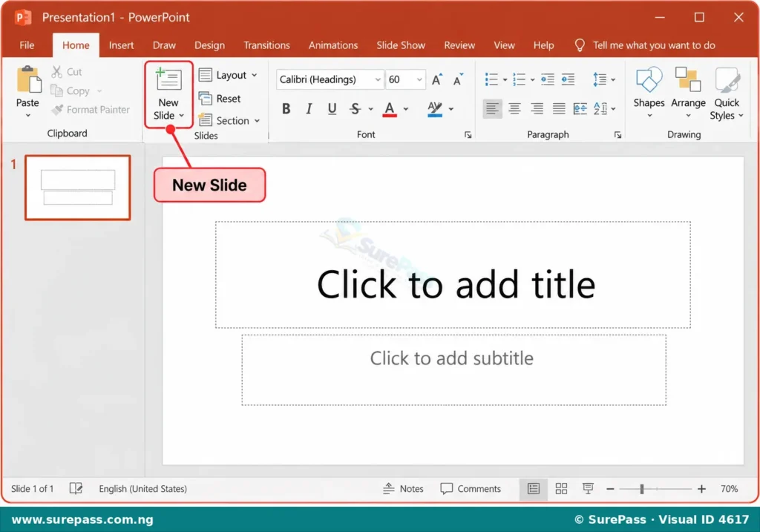This screenshot has height=532, width=760.
Task: Open the Help tab
Action: tap(543, 45)
